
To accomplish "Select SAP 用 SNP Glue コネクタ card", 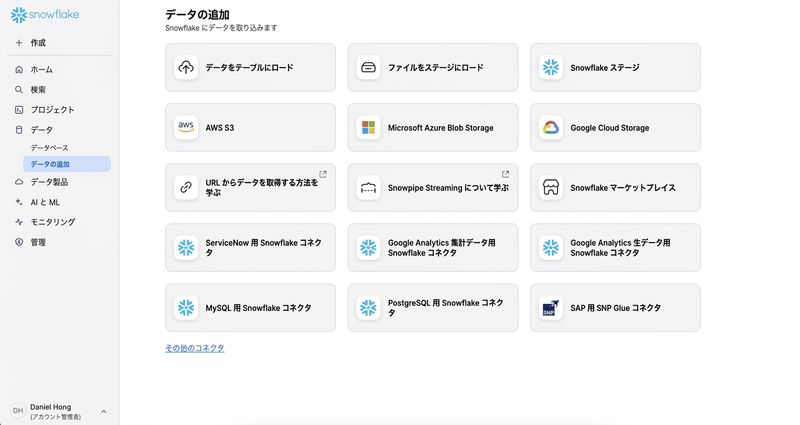I will click(x=615, y=308).
